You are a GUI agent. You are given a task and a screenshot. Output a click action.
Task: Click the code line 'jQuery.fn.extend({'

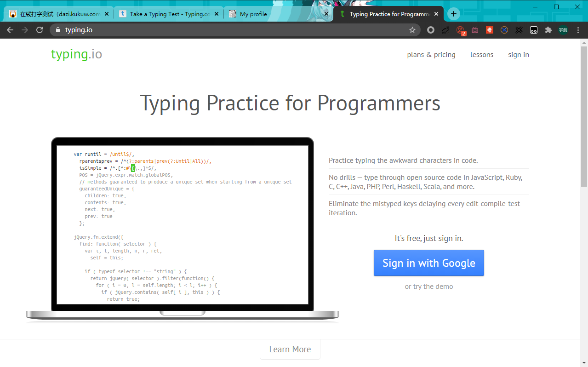(99, 237)
